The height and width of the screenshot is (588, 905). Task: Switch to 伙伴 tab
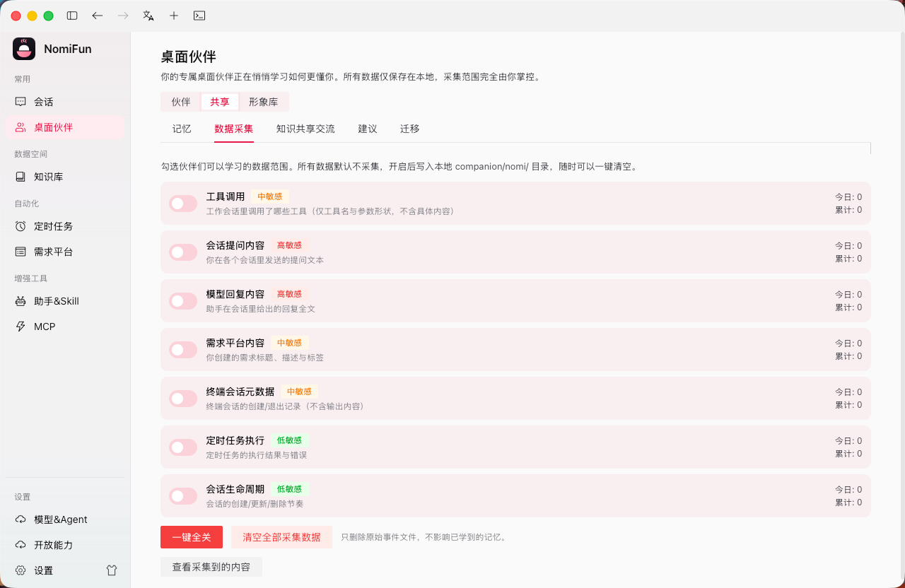[181, 102]
